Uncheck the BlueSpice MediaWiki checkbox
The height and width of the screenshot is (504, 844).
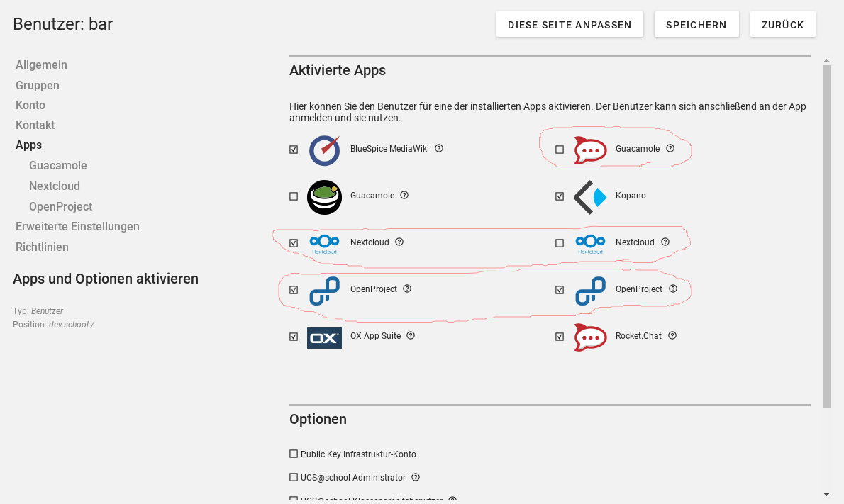[294, 150]
